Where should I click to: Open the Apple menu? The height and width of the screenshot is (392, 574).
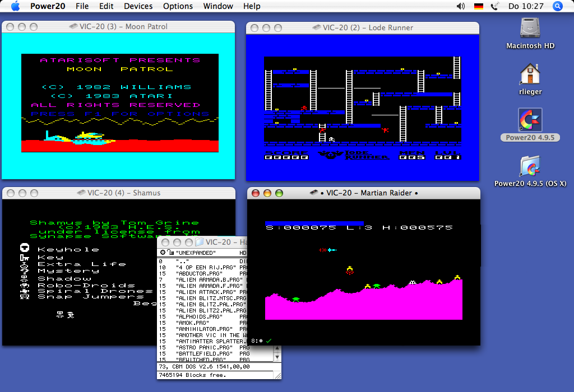pos(15,6)
